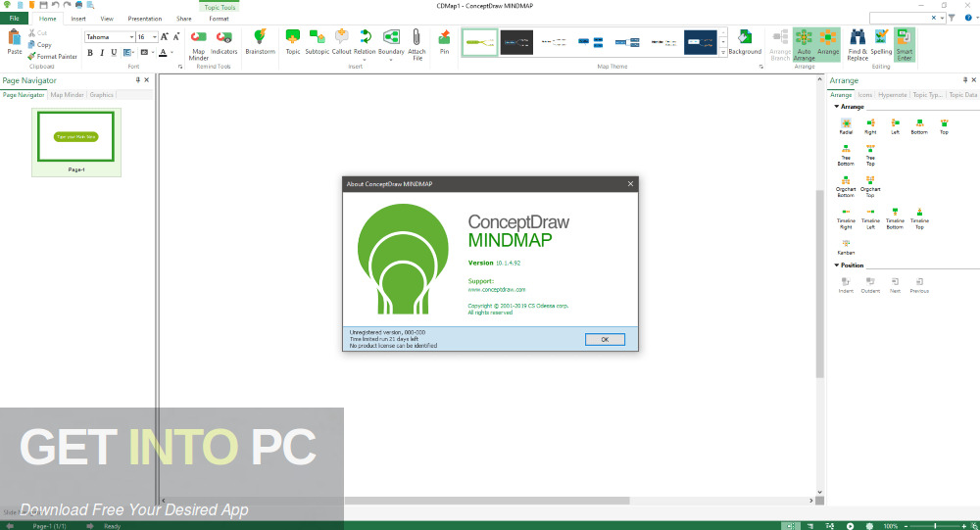Expand the Map Theme gallery list
The image size is (980, 530).
(x=723, y=53)
